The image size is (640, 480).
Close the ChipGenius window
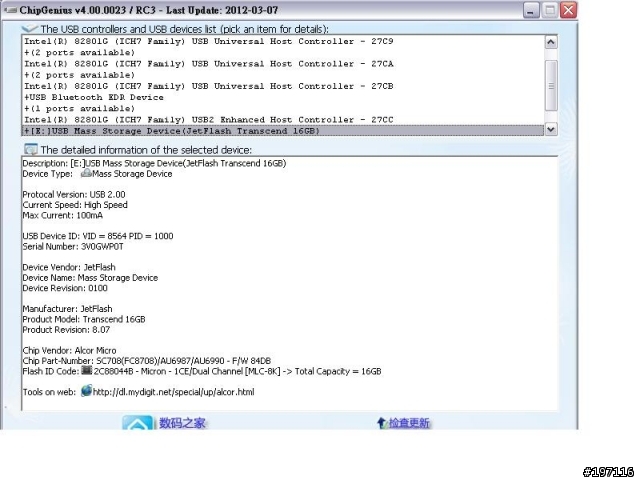(569, 10)
